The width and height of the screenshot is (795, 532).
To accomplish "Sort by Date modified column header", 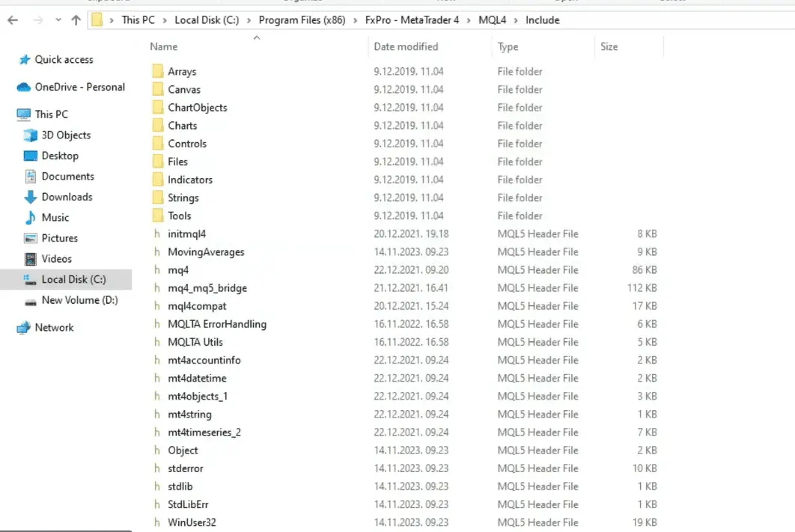I will point(406,46).
